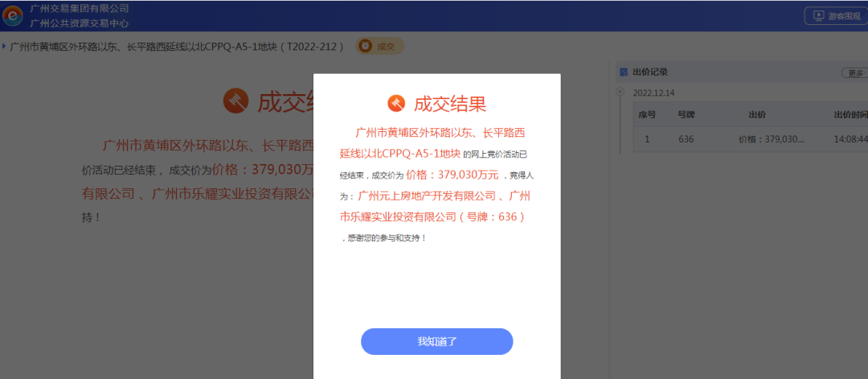868x379 pixels.
Task: Click the orange gavel icon in dialog
Action: pyautogui.click(x=396, y=103)
